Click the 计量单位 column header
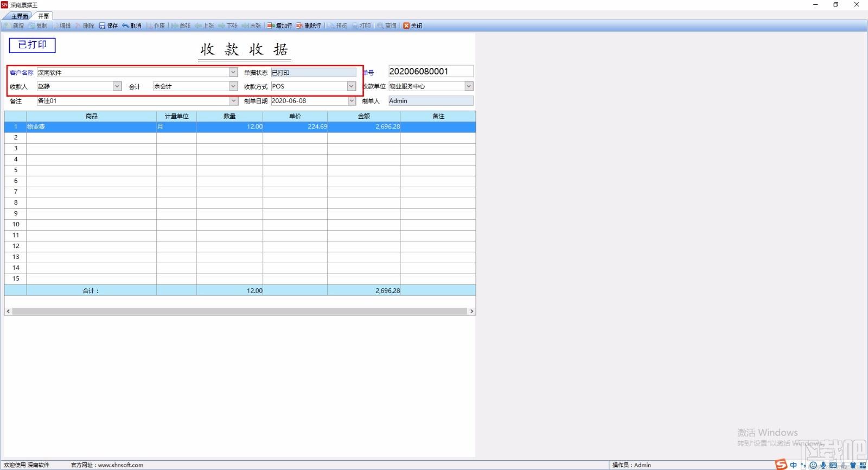Screen dimensions: 868x470 [x=176, y=116]
